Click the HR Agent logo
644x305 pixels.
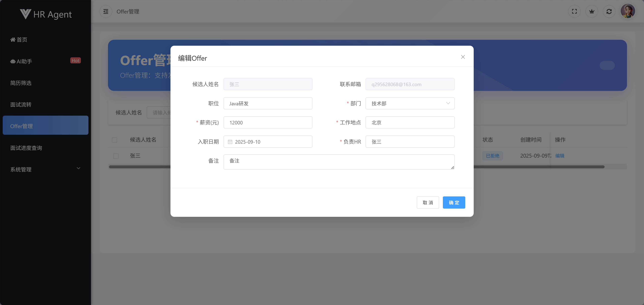point(46,14)
